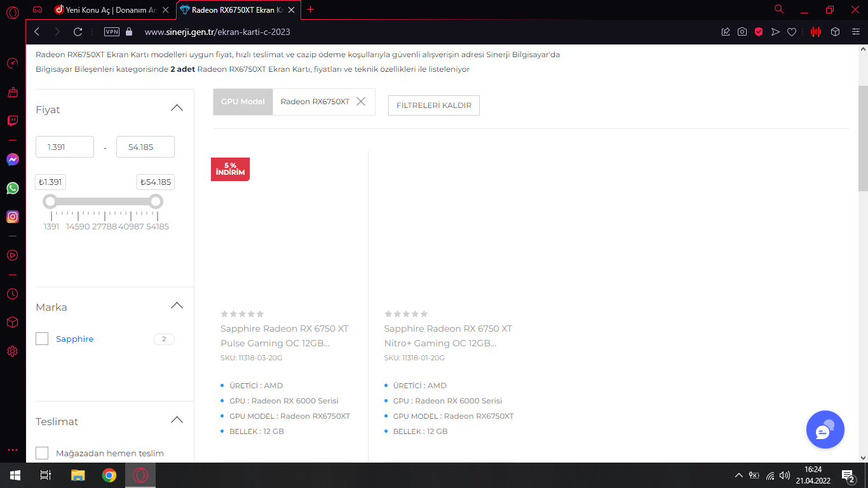Open GX Cleaner from the sidebar
Viewport: 868px width, 488px height.
13,92
